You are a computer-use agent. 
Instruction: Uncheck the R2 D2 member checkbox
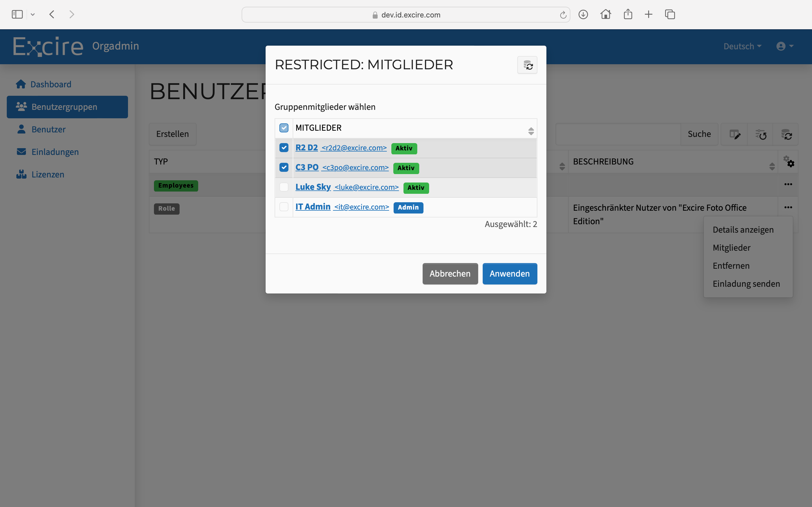click(284, 148)
